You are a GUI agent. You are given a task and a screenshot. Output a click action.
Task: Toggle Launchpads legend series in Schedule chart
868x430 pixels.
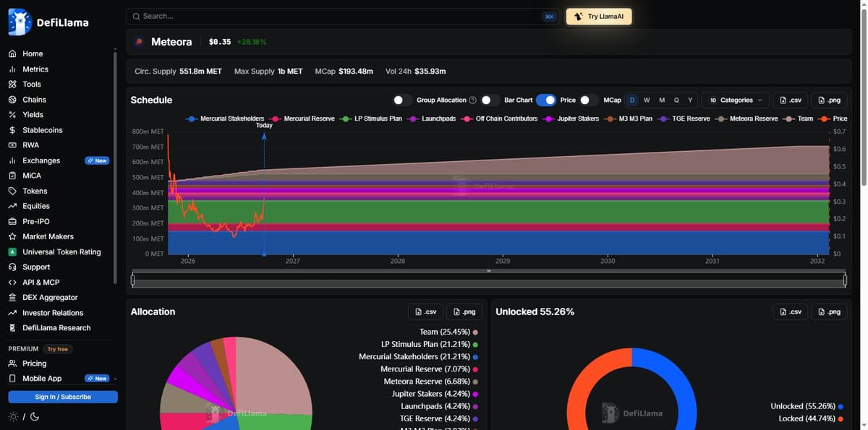click(x=431, y=119)
